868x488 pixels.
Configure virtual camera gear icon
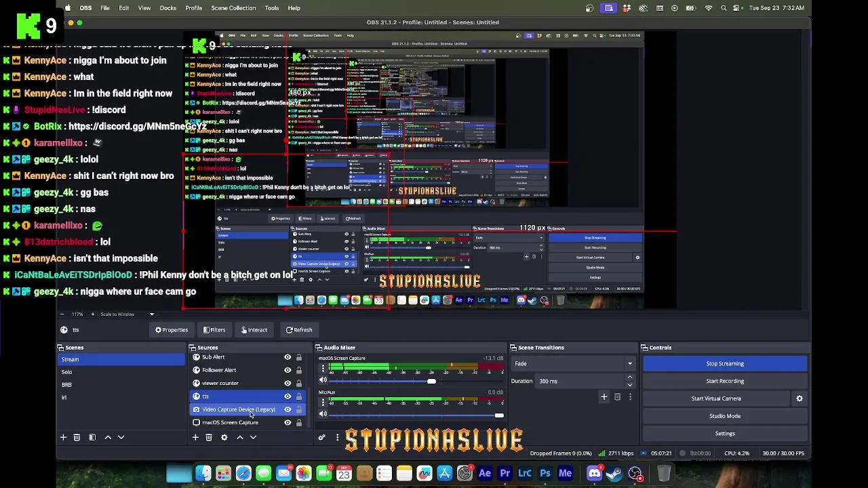tap(800, 399)
